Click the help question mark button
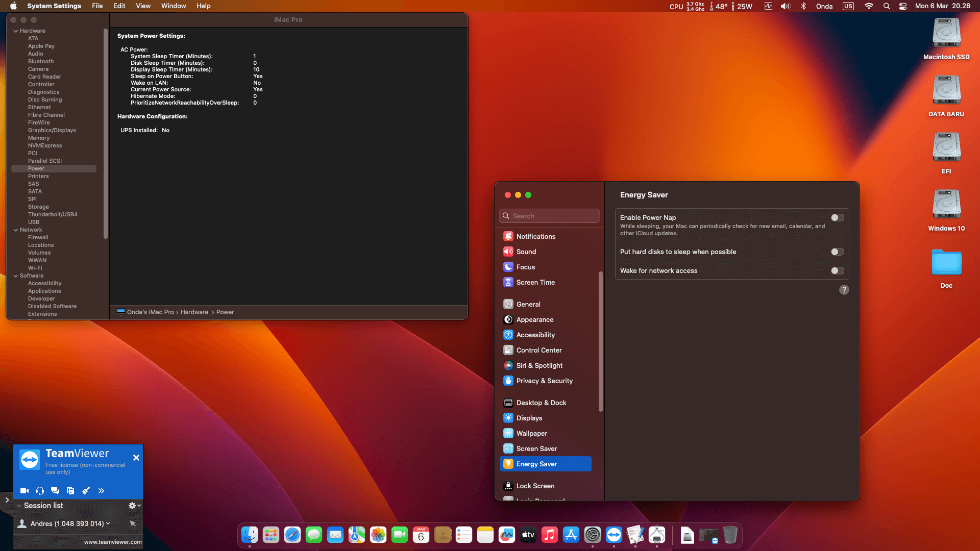The image size is (980, 551). coord(844,290)
